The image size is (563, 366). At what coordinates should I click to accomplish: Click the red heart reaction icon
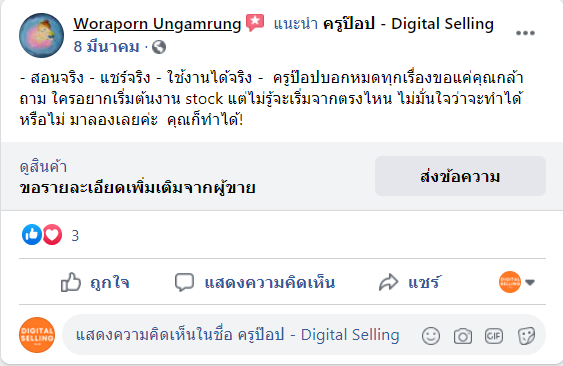pyautogui.click(x=52, y=235)
